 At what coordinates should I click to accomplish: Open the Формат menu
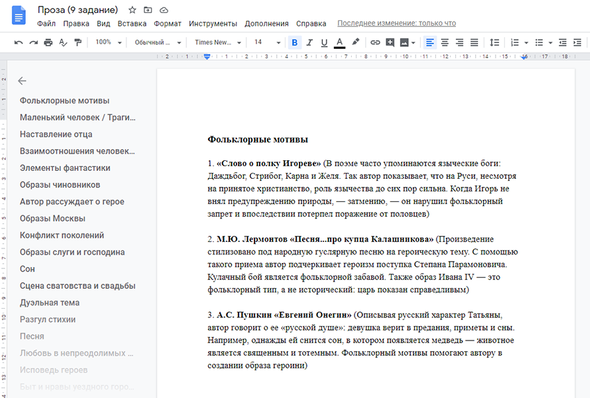(x=167, y=23)
